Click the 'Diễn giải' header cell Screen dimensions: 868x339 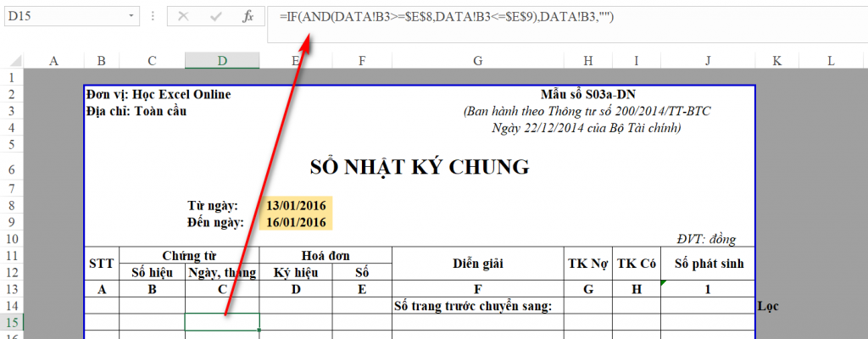(x=478, y=264)
